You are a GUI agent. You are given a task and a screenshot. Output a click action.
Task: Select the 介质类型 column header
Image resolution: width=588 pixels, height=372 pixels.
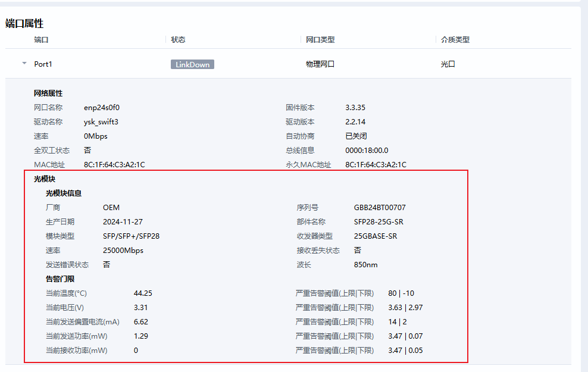455,40
